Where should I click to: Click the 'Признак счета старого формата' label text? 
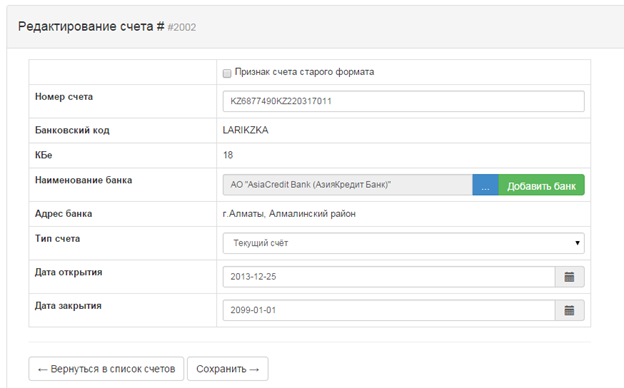click(x=304, y=72)
